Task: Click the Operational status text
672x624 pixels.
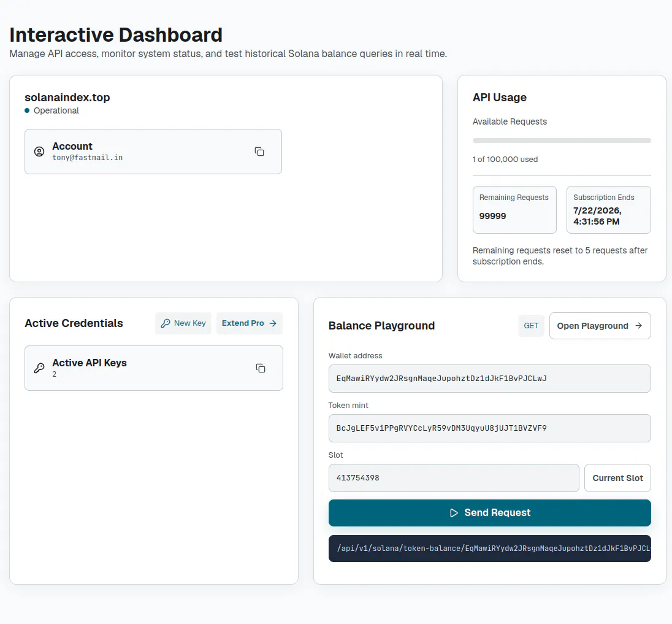Action: (56, 110)
